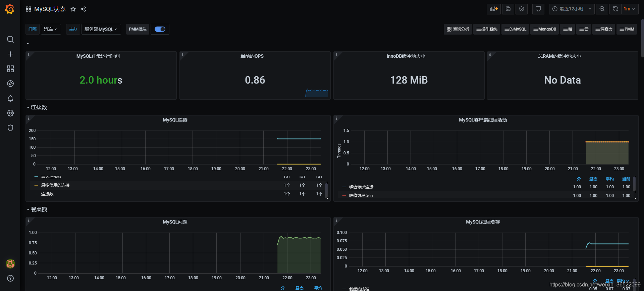Open the 云 menu
644x291 pixels.
pyautogui.click(x=584, y=29)
